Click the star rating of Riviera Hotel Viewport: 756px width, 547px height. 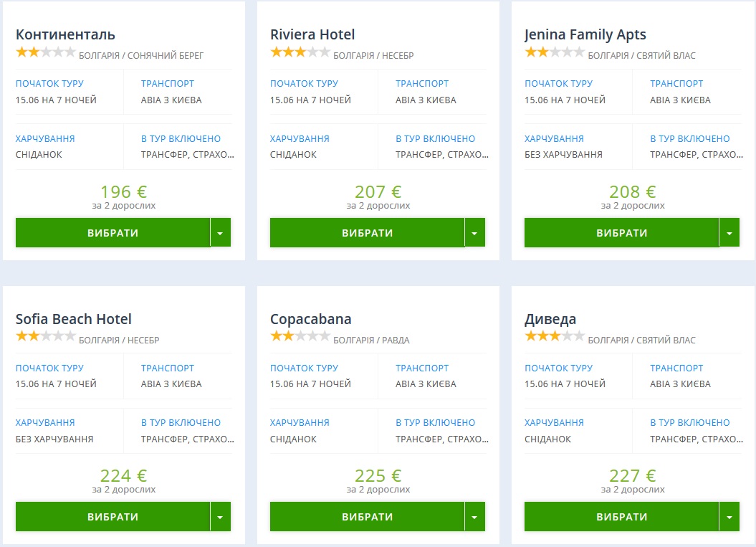300,52
